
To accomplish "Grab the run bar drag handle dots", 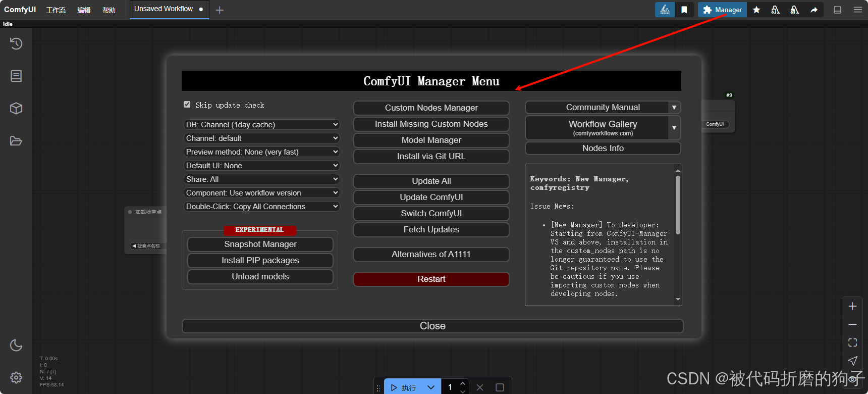I will (x=378, y=388).
